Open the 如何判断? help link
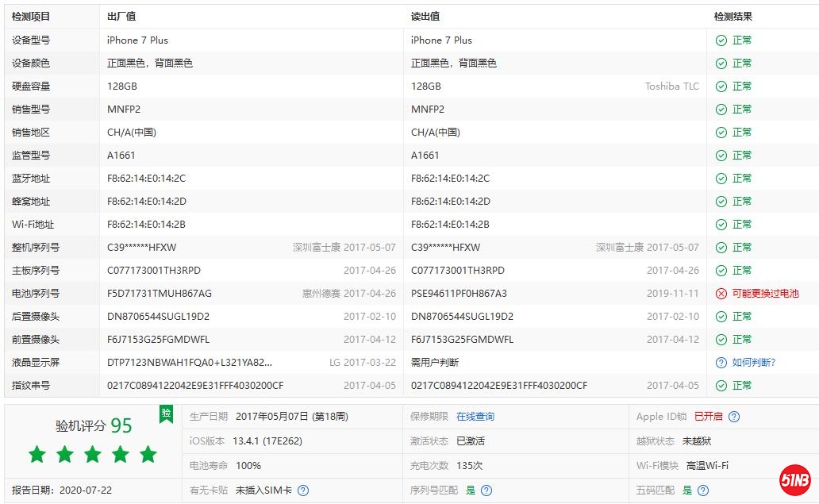The image size is (819, 504). click(x=753, y=363)
